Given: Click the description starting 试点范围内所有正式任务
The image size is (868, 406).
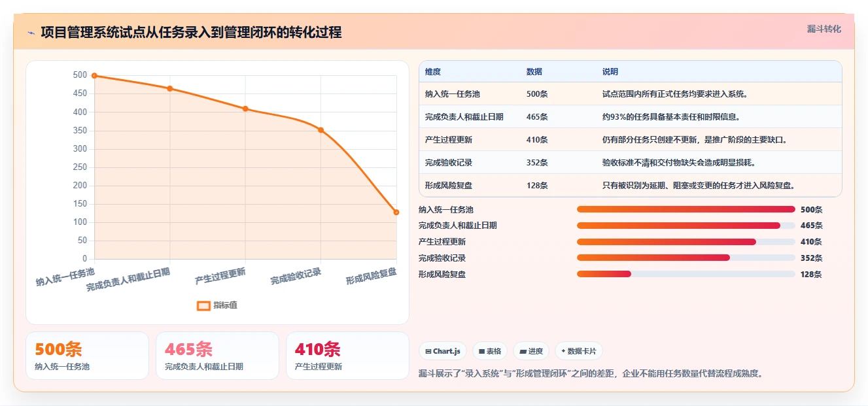Looking at the screenshot, I should (675, 94).
